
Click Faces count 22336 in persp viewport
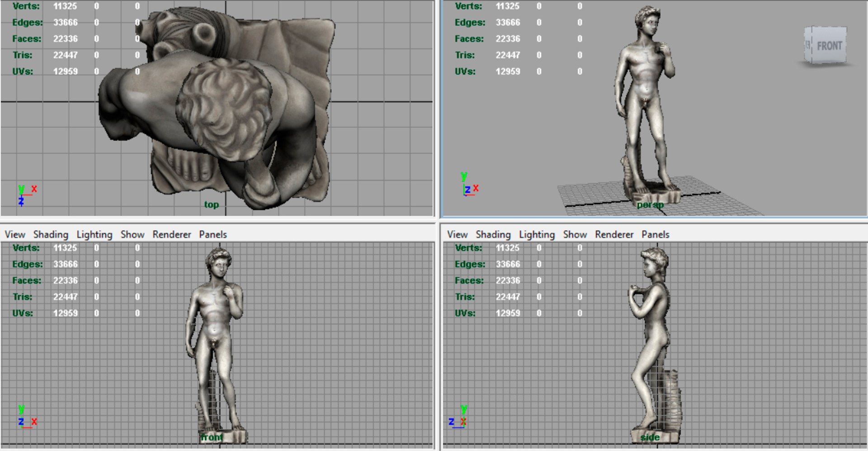[x=508, y=39]
